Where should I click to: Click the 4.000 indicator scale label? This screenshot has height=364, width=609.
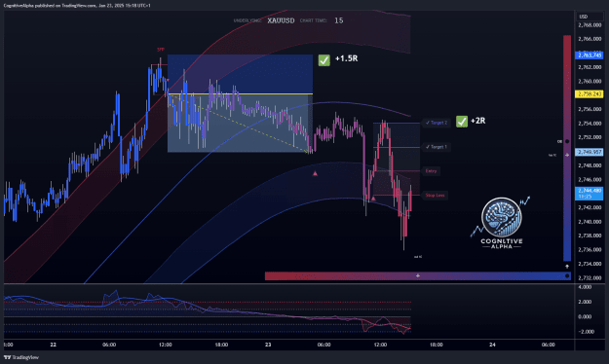pos(585,287)
